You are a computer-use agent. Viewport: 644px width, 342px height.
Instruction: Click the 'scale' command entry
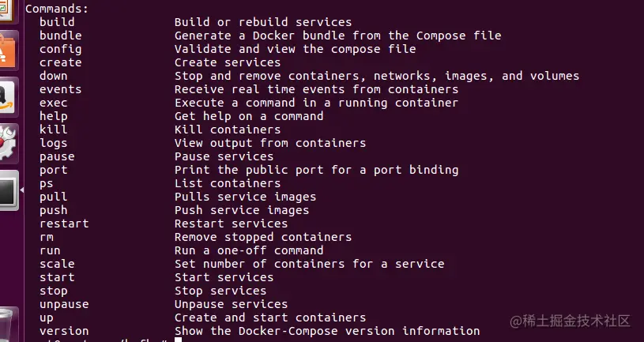click(x=57, y=264)
